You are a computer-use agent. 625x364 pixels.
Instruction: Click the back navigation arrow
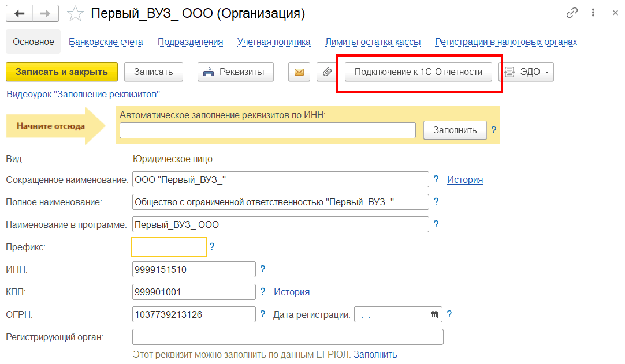tap(19, 13)
